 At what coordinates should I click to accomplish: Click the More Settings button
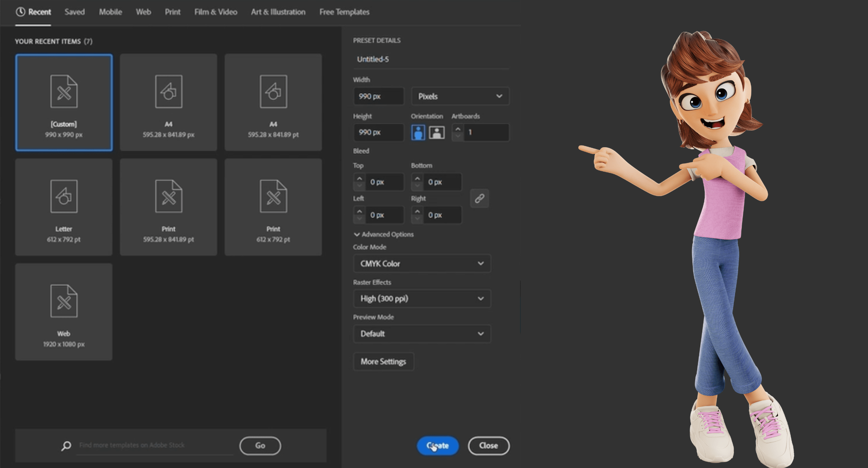point(383,361)
